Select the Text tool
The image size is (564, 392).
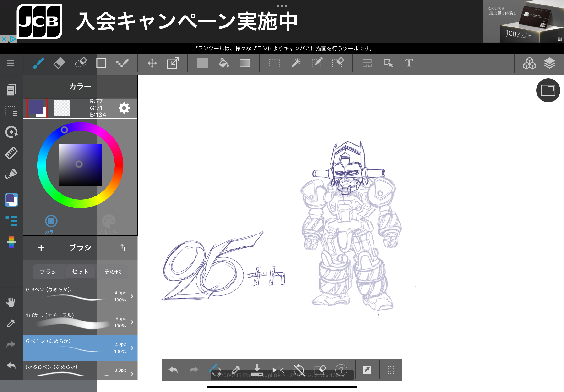(x=409, y=63)
